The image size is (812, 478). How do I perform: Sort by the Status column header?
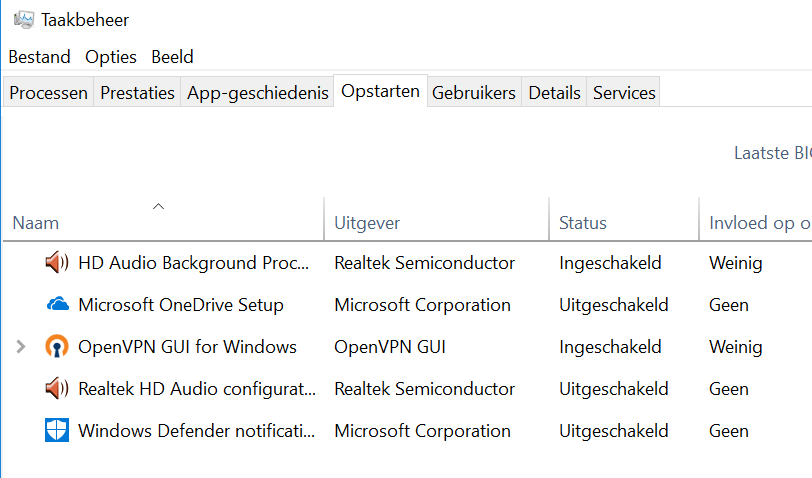point(583,223)
